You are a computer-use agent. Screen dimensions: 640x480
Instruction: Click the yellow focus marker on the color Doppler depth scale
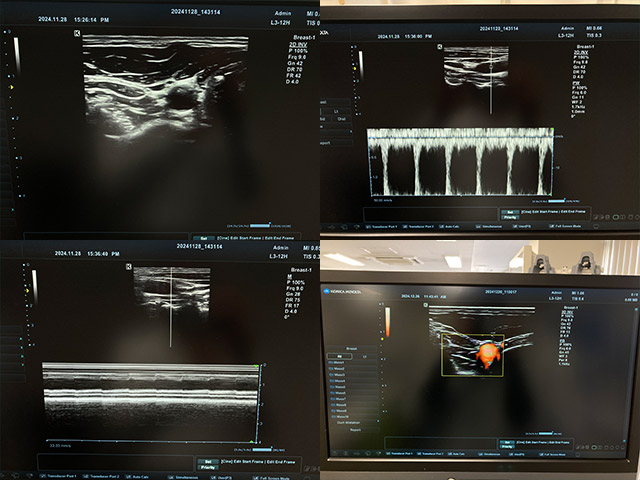(382, 339)
